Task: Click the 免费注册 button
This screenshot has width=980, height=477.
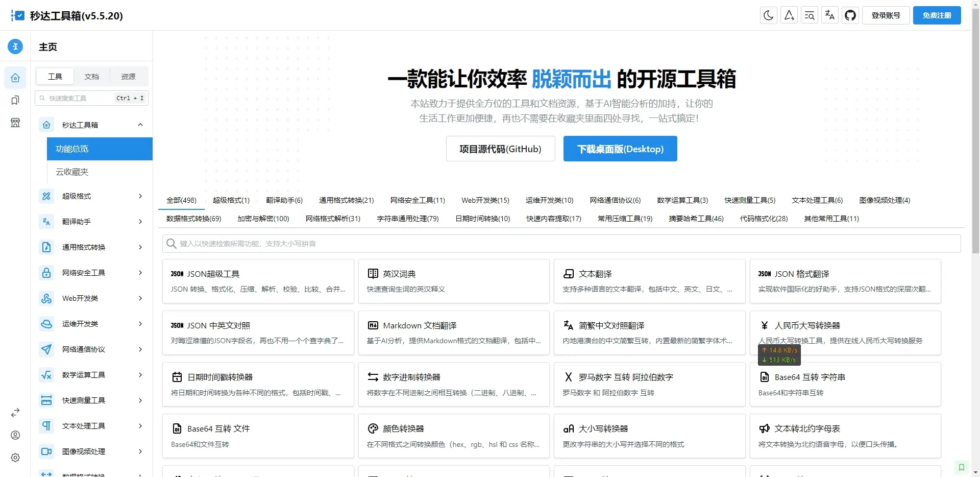Action: (937, 15)
